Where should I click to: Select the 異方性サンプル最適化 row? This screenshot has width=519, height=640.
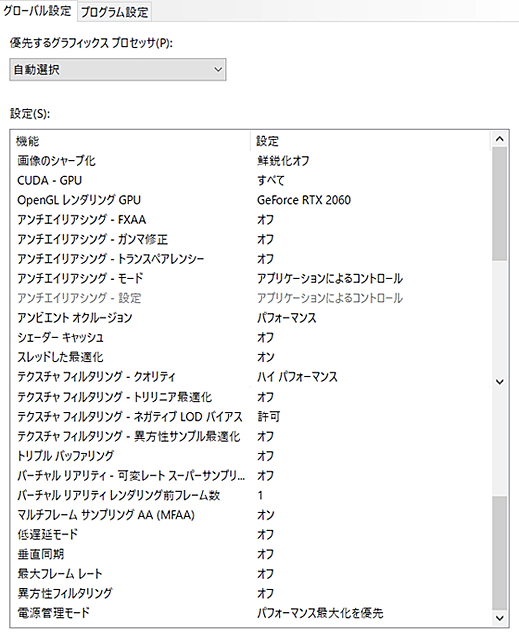point(251,436)
